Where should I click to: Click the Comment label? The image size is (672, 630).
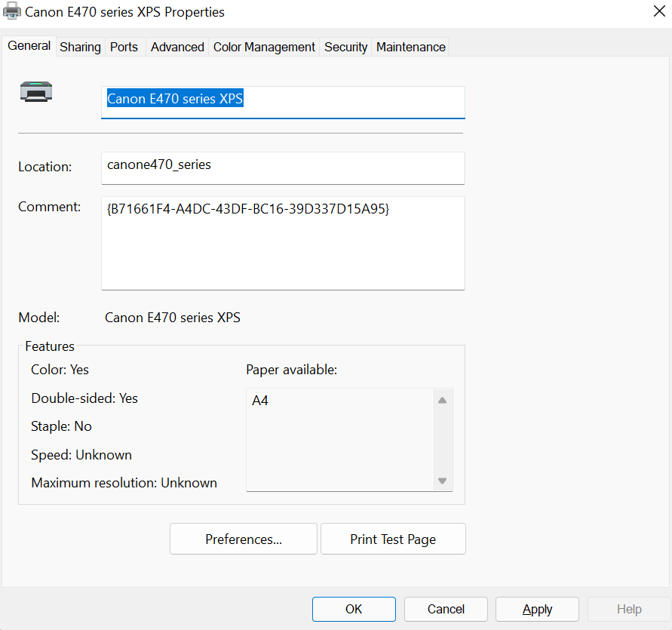click(49, 207)
